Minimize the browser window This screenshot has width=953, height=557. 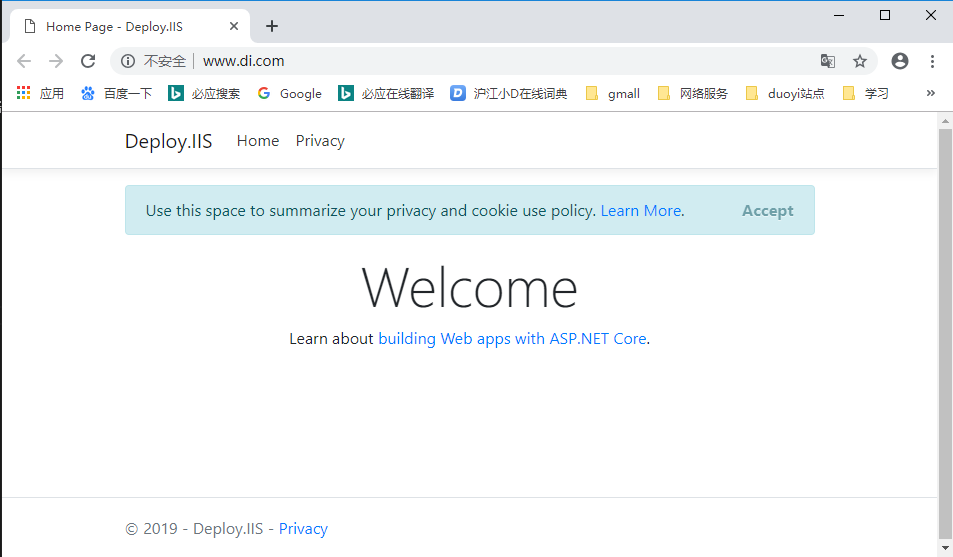click(839, 15)
